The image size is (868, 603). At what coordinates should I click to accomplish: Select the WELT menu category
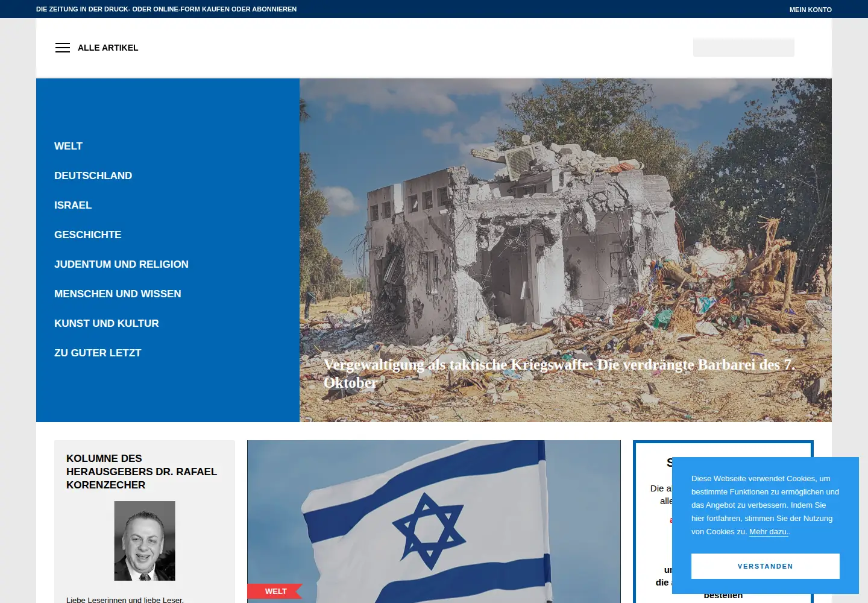coord(68,146)
